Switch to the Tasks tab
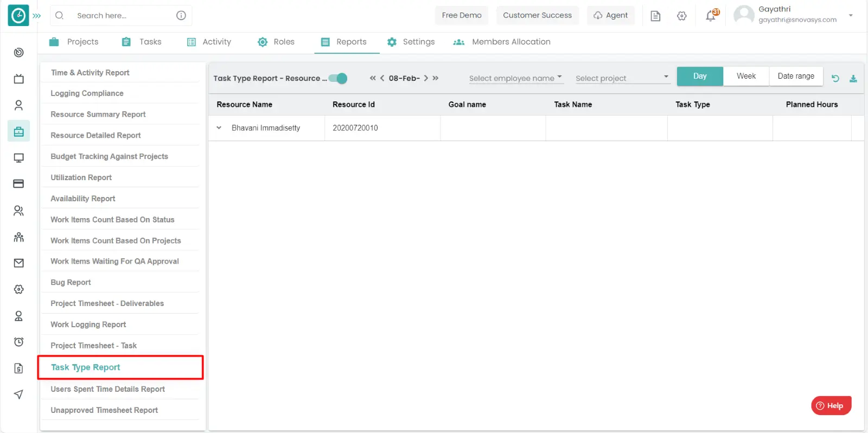 142,42
